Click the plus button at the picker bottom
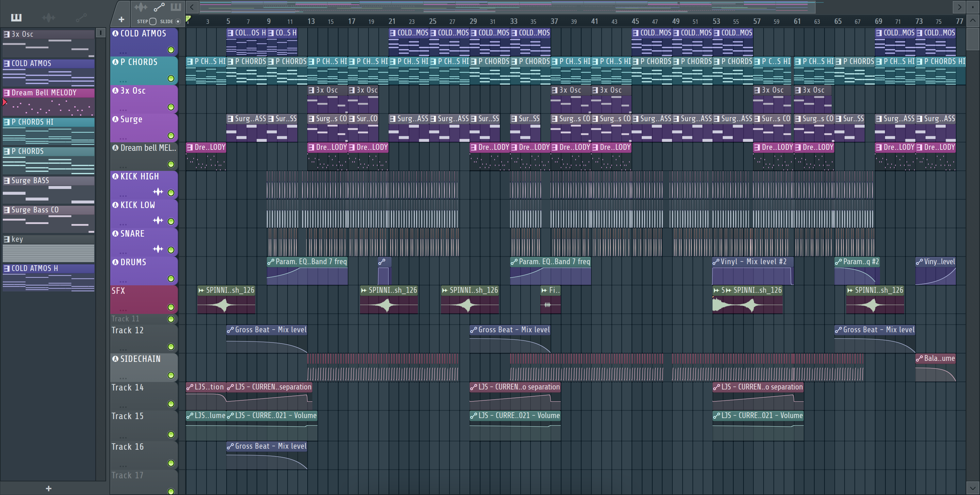The width and height of the screenshot is (980, 495). pyautogui.click(x=48, y=488)
